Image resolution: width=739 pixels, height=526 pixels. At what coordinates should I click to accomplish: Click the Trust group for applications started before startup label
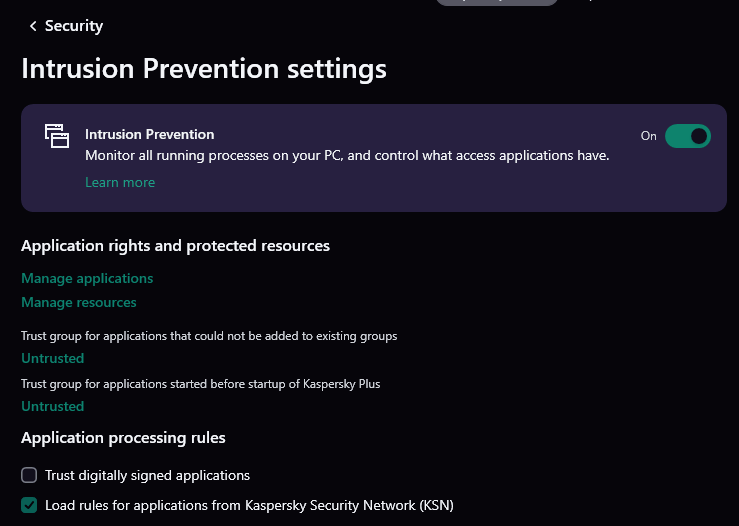[201, 384]
